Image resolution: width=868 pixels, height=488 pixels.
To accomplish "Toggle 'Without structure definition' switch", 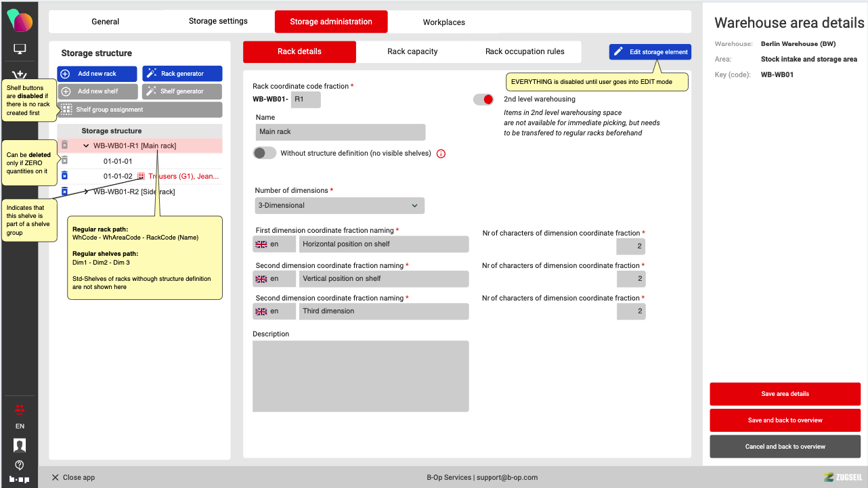I will pyautogui.click(x=265, y=153).
